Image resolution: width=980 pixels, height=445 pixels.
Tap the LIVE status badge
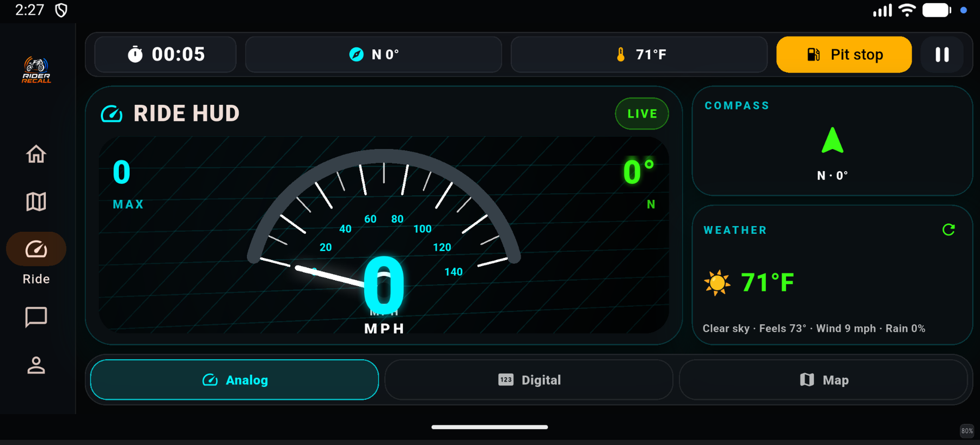click(x=642, y=114)
